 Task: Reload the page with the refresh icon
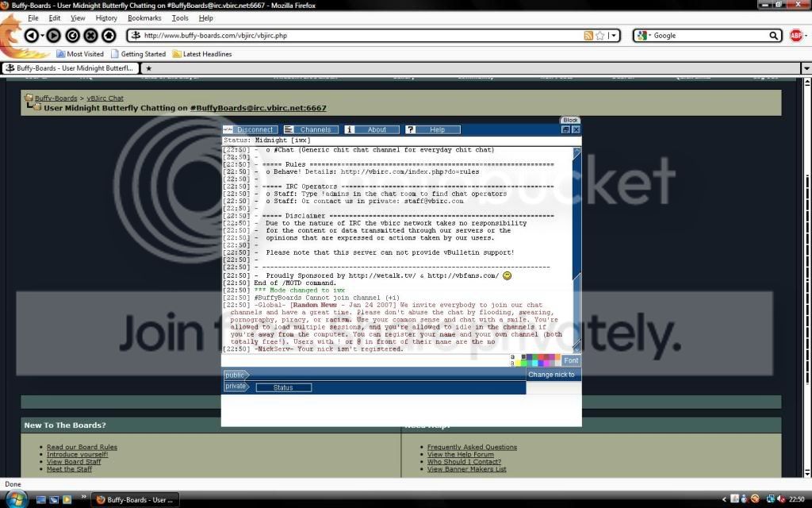(x=72, y=35)
